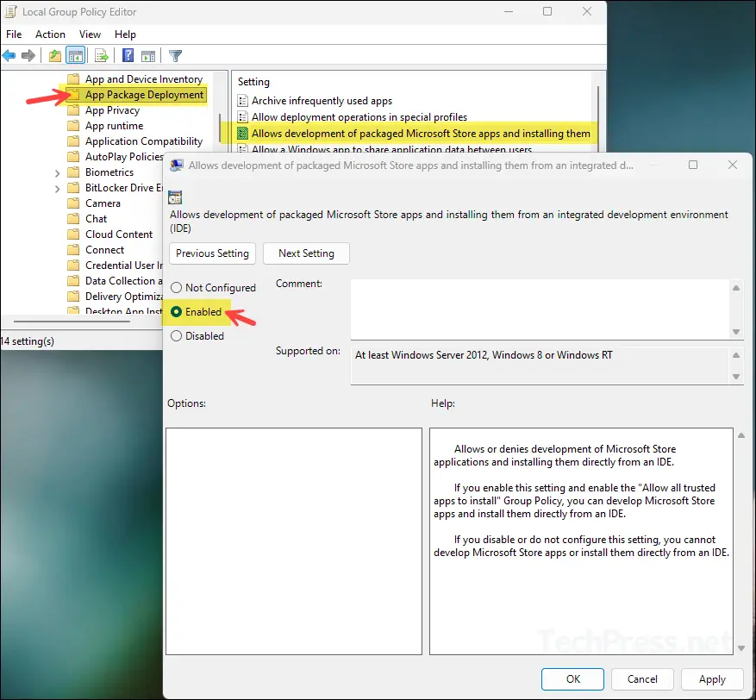Click the Previous Setting button
756x700 pixels.
[212, 253]
